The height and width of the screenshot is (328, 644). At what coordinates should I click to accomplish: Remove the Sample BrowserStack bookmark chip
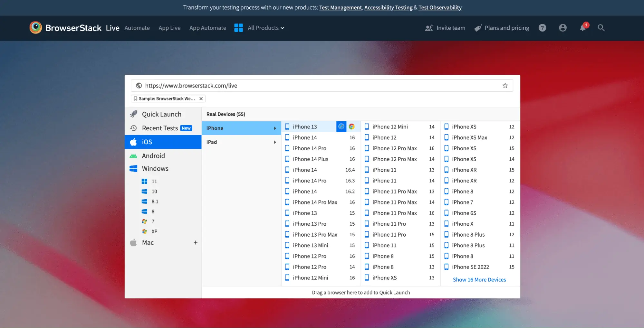[201, 99]
